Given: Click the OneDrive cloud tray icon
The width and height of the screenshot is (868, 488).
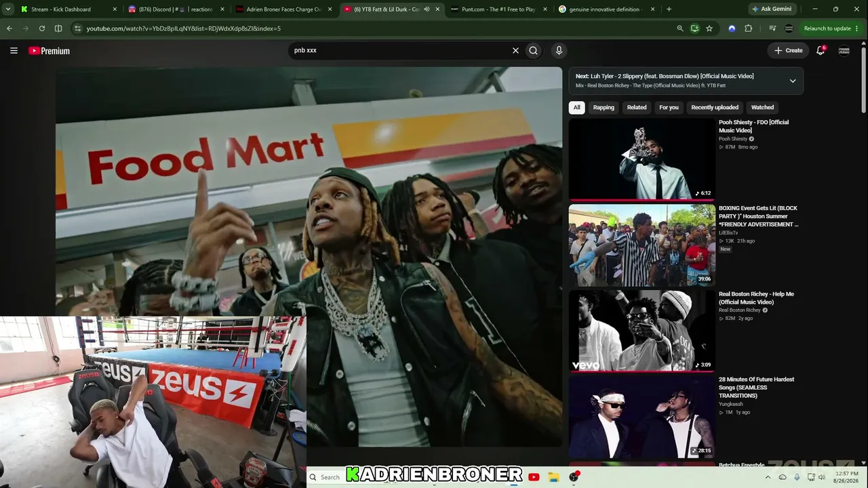Looking at the screenshot, I should coord(783,477).
